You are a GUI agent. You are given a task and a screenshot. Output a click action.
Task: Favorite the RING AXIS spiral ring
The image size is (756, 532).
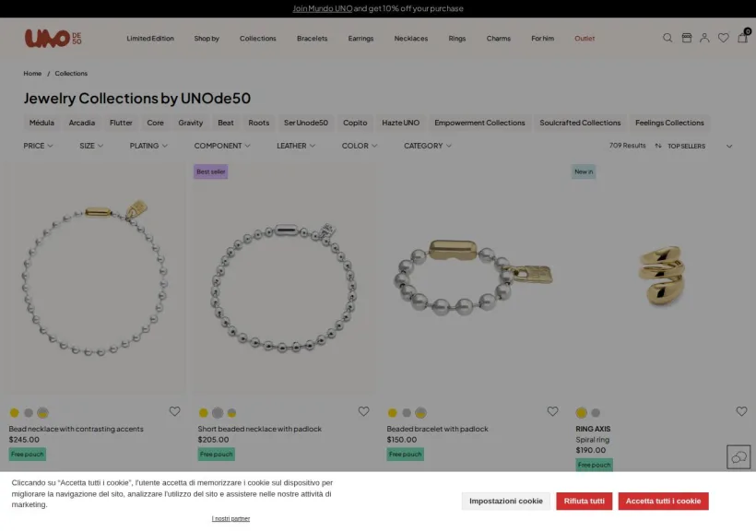741,411
